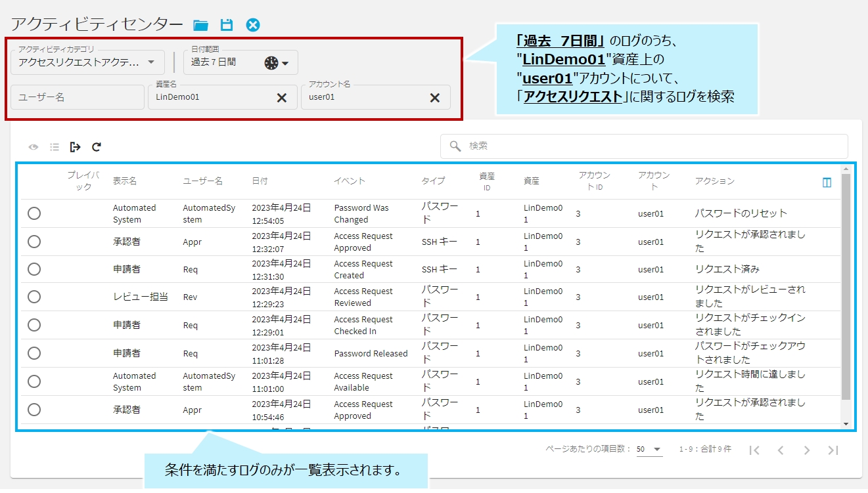Viewport: 868px width, 493px height.
Task: Click the 検索 search box
Action: 644,146
